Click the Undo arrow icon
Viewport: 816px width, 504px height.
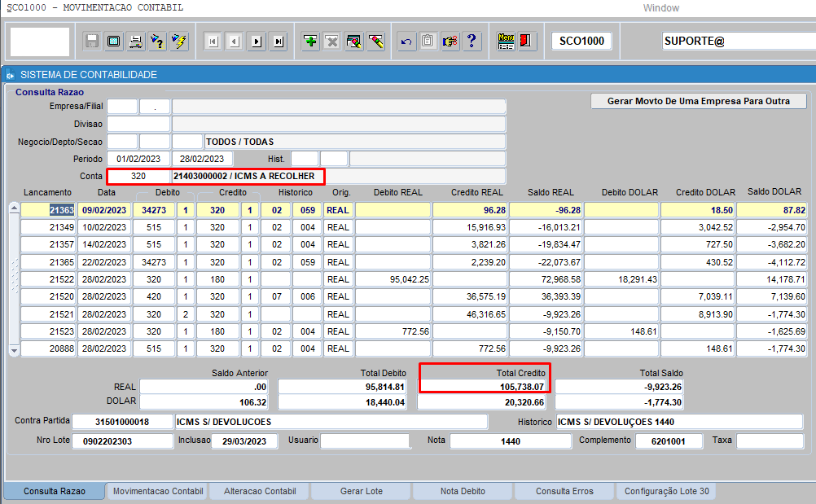point(406,41)
